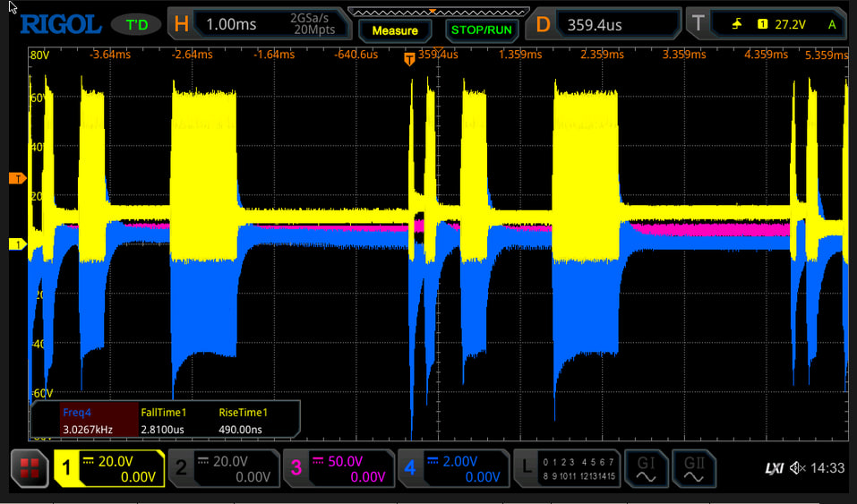Click the 490.00ns rise time value
The width and height of the screenshot is (857, 504).
tap(240, 430)
